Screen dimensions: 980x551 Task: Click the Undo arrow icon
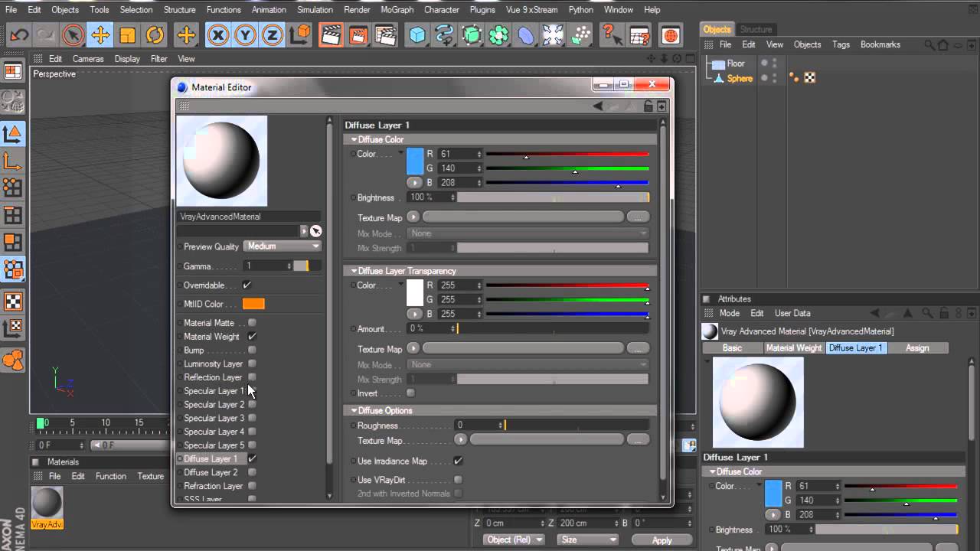[x=19, y=34]
